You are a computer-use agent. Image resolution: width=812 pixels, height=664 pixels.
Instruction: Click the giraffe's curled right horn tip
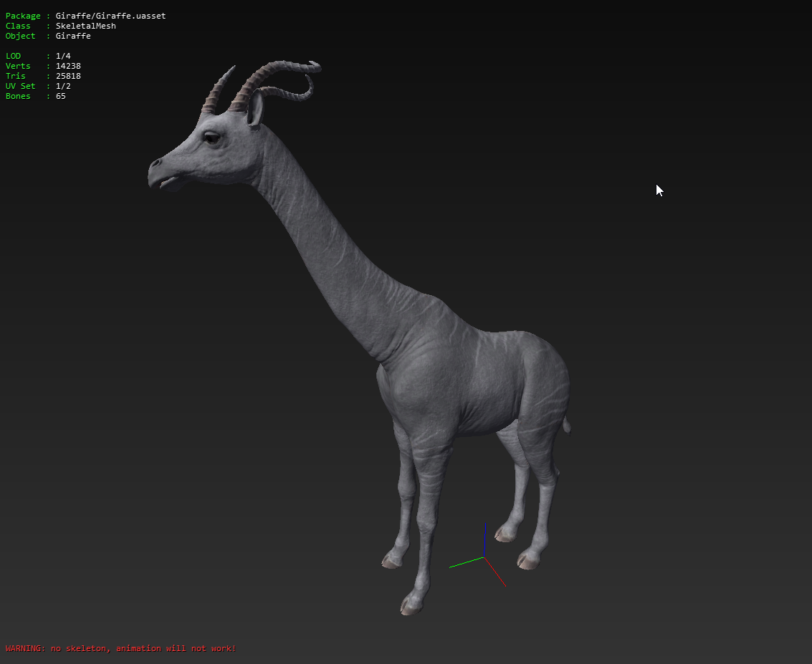click(312, 67)
